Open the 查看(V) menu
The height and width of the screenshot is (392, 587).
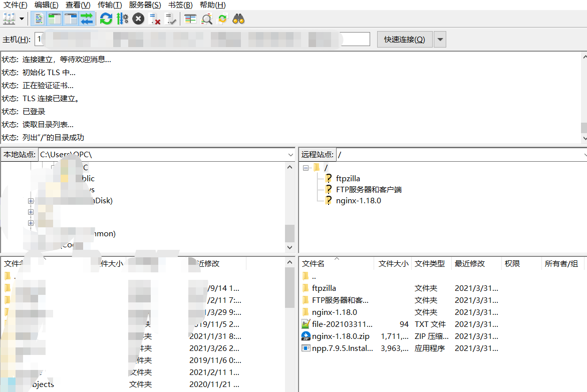[78, 5]
